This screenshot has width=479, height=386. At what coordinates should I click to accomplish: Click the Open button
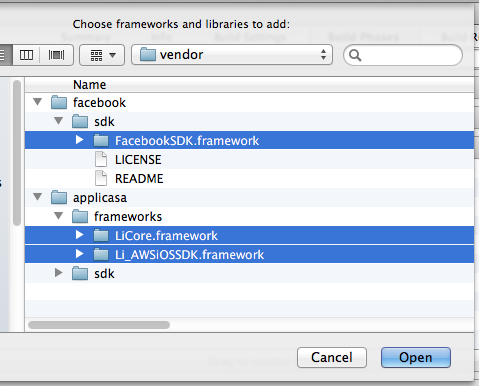tap(416, 357)
